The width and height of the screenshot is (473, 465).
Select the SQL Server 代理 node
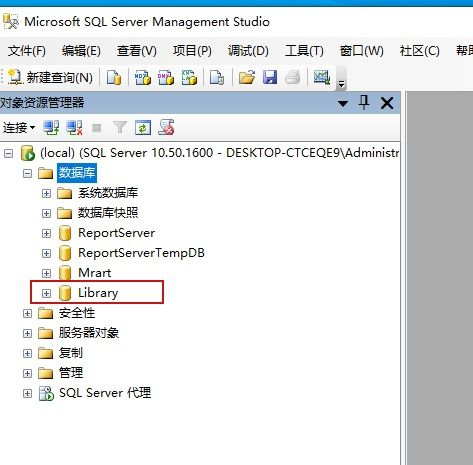[x=105, y=393]
